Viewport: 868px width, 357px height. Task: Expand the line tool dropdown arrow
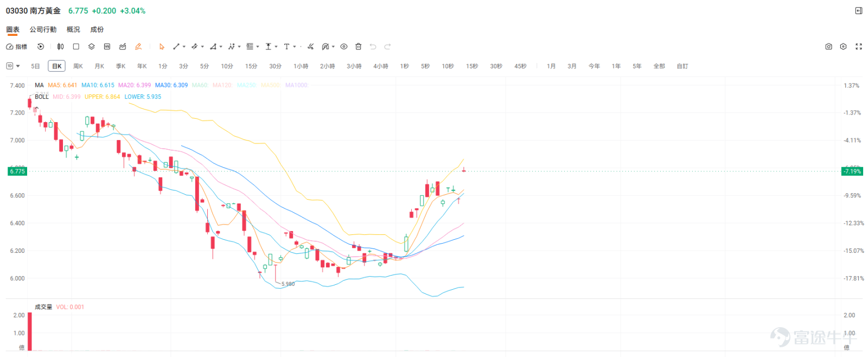click(184, 47)
